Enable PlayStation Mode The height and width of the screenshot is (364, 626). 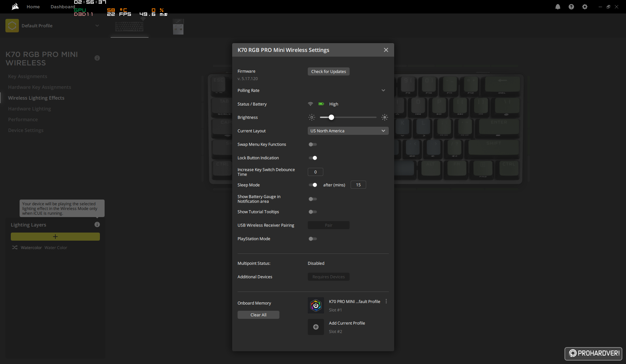pos(313,239)
